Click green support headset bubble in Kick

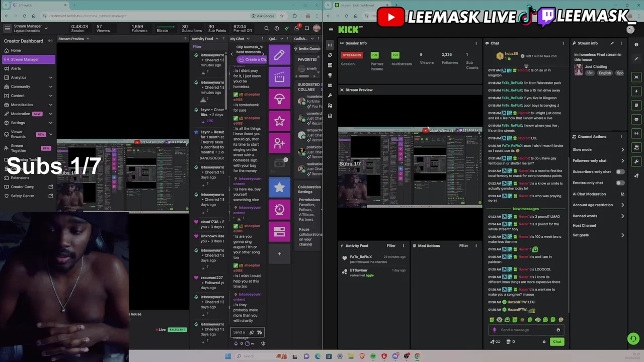tap(633, 339)
